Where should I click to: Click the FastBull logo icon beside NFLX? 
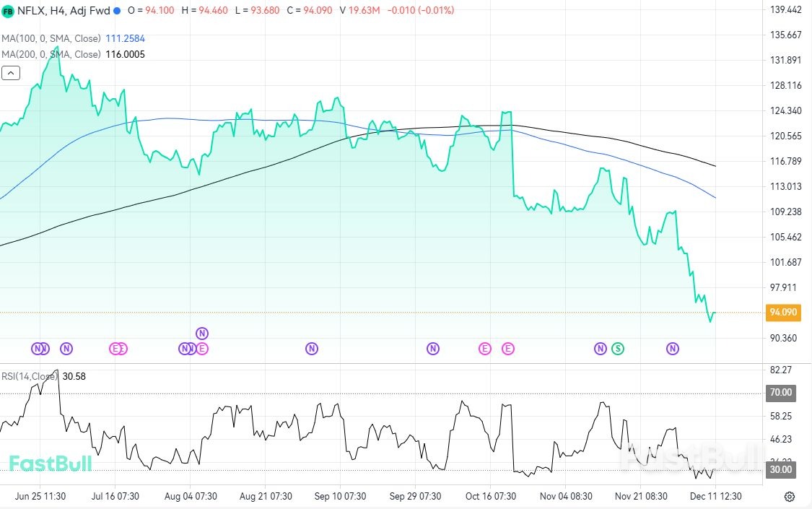coord(8,11)
